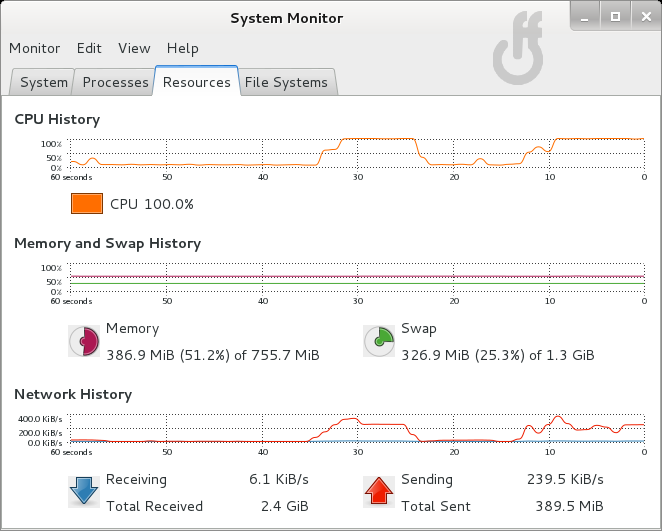The height and width of the screenshot is (531, 662).
Task: Minimize the System Monitor window
Action: [x=585, y=17]
